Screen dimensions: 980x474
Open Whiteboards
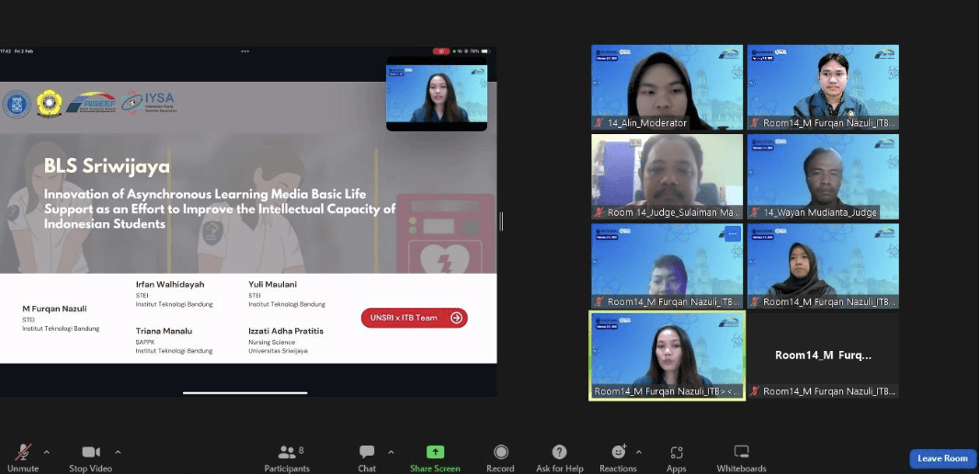741,453
